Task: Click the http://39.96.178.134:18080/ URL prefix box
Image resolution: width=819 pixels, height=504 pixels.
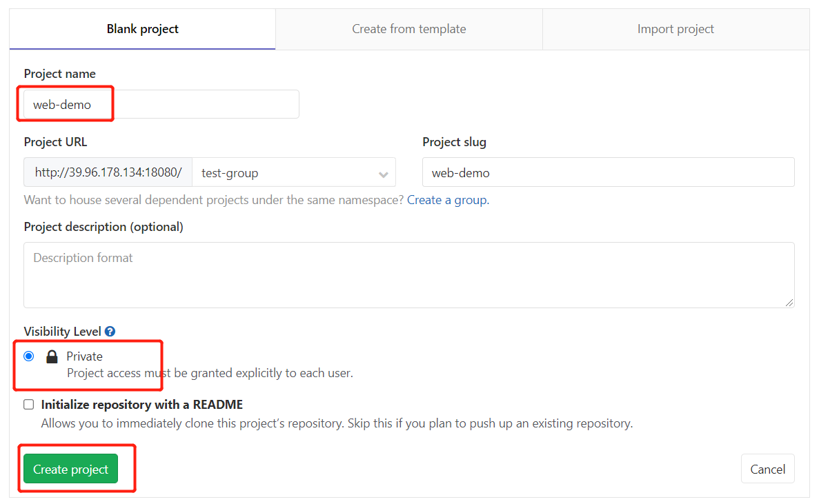Action: 108,172
